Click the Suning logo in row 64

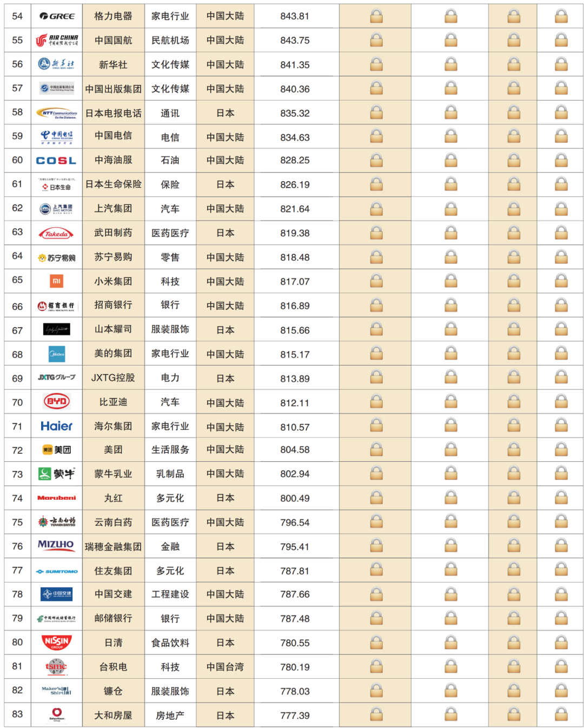pos(57,258)
